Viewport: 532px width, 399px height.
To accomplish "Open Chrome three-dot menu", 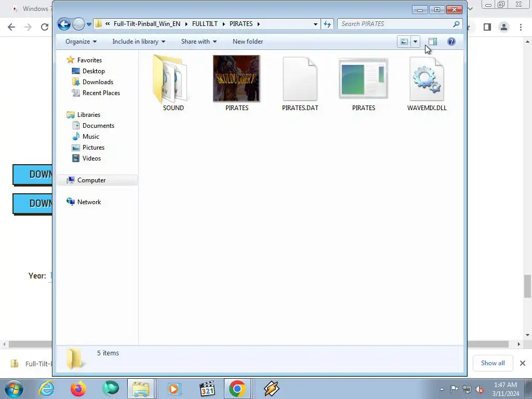I will tap(521, 27).
